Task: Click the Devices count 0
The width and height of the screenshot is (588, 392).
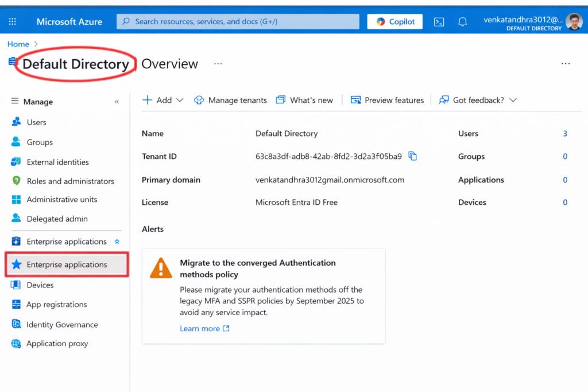Action: click(x=565, y=203)
